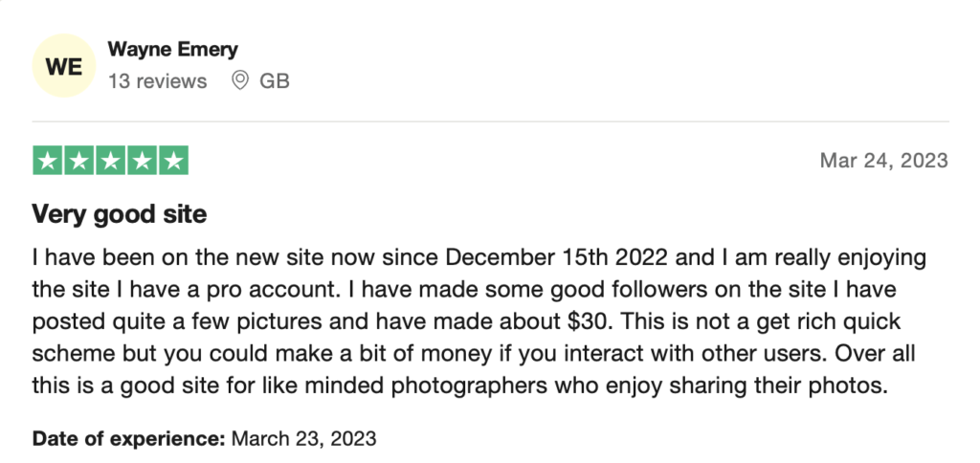
Task: Click the location pin icon
Action: point(240,80)
